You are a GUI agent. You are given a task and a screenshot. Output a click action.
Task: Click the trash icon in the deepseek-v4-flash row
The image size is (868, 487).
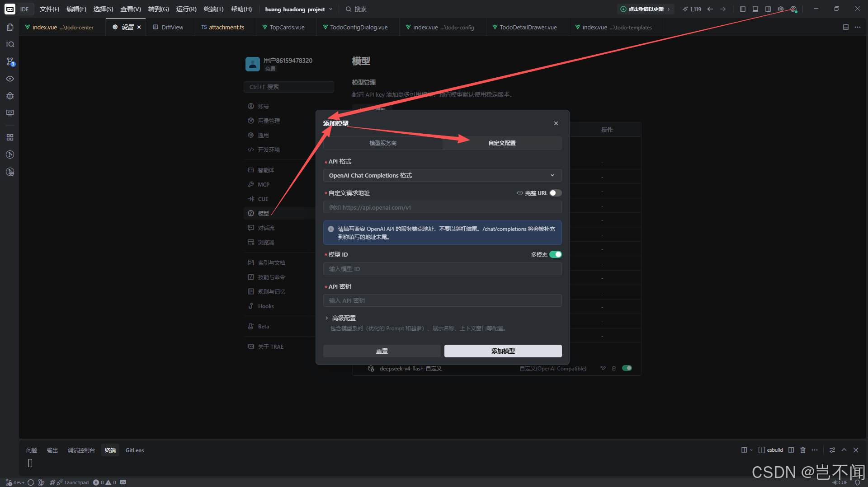614,368
